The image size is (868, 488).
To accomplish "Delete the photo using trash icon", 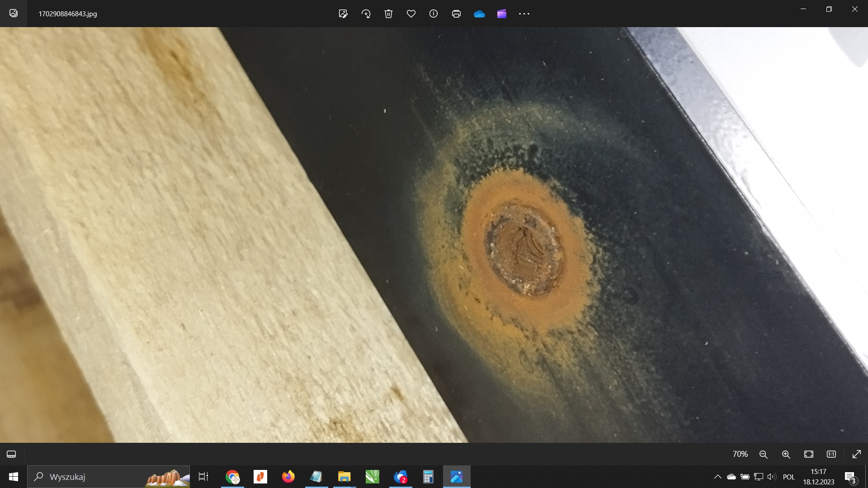I will click(x=388, y=14).
